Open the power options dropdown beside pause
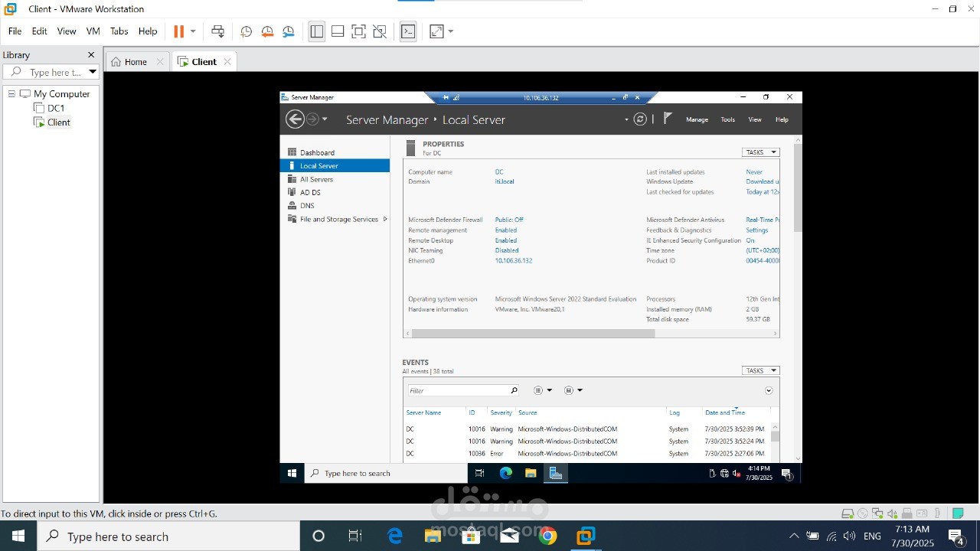 click(x=193, y=31)
